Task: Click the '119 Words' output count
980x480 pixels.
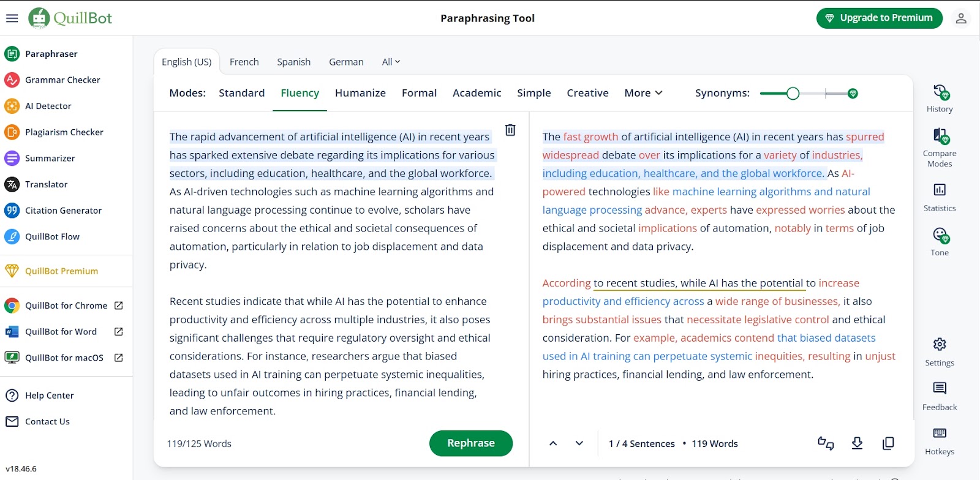Action: click(x=715, y=444)
